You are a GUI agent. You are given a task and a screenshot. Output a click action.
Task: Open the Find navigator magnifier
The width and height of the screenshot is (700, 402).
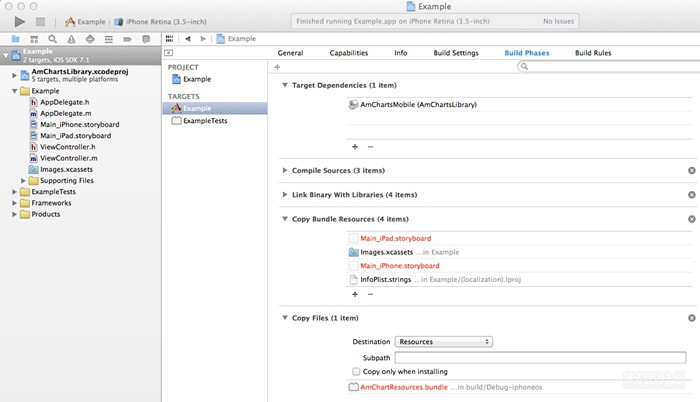pos(53,39)
